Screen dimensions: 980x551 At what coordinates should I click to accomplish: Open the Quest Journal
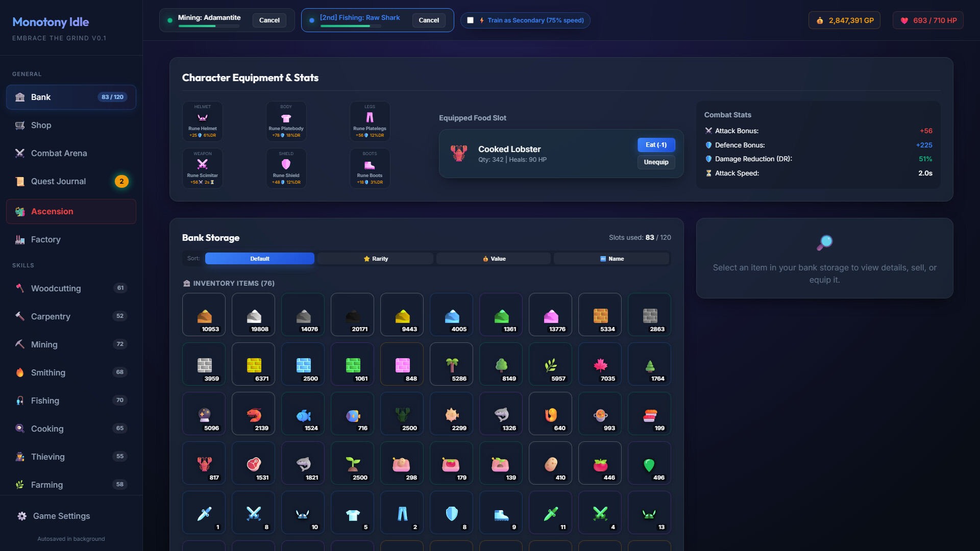[x=71, y=181]
